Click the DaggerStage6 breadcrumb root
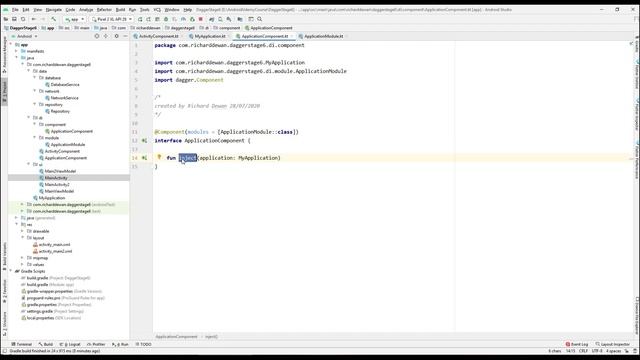Image resolution: width=640 pixels, height=360 pixels. [x=20, y=28]
